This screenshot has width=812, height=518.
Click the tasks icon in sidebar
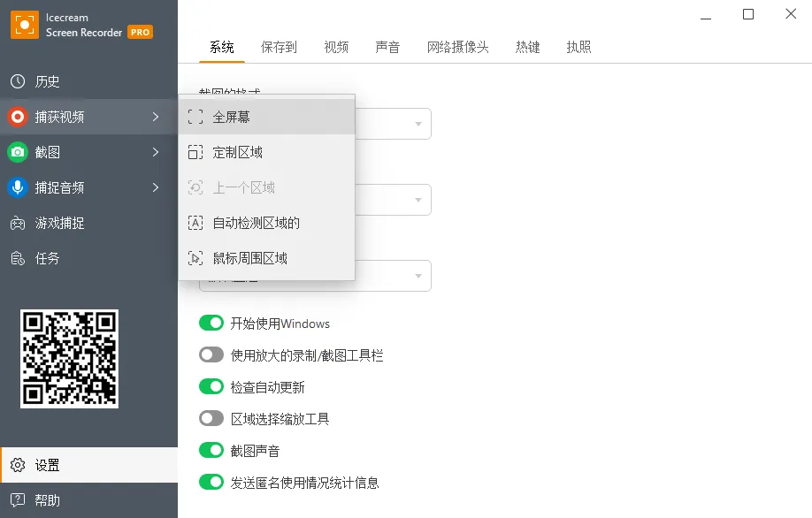pos(18,258)
